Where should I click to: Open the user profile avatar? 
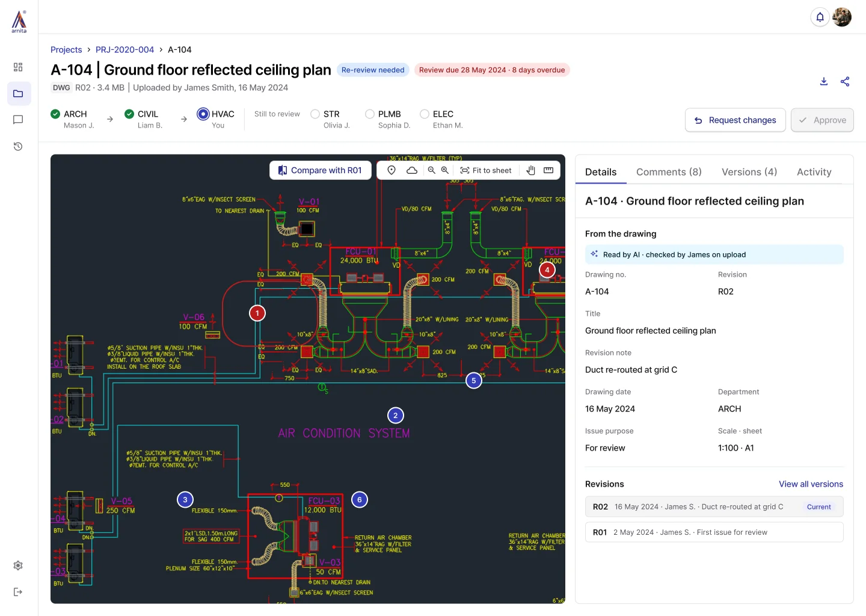(x=842, y=17)
